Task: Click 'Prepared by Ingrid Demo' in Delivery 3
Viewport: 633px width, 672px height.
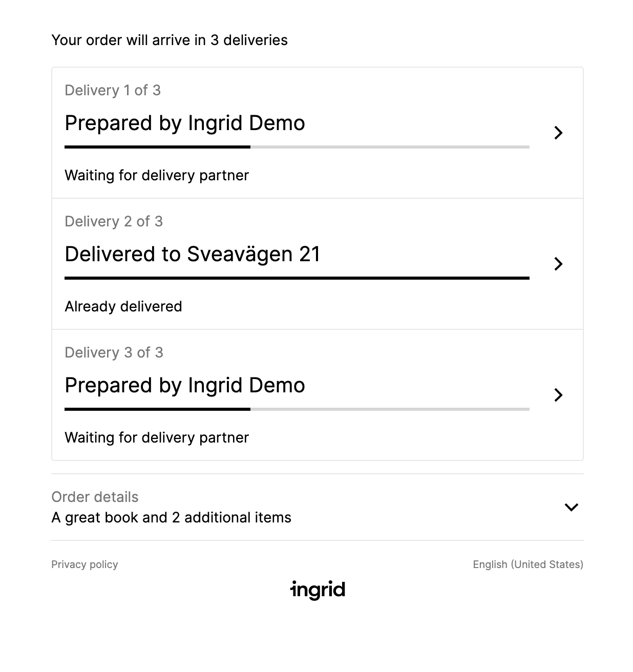Action: pyautogui.click(x=185, y=386)
